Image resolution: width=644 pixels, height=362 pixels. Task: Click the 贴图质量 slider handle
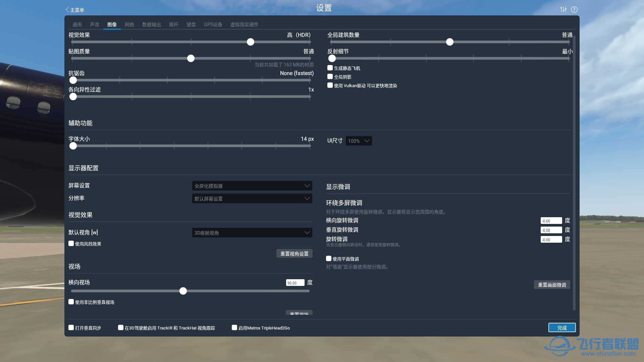coord(191,58)
